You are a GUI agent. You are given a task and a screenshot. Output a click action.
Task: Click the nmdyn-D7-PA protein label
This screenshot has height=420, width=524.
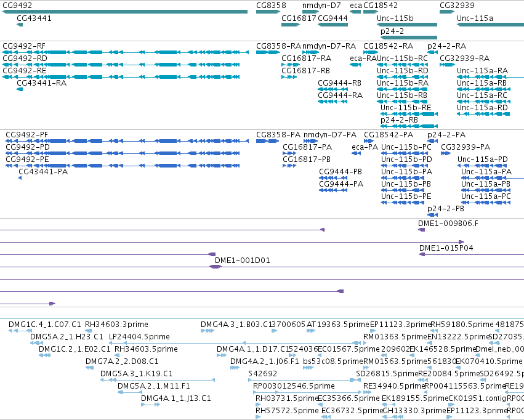[x=330, y=135]
